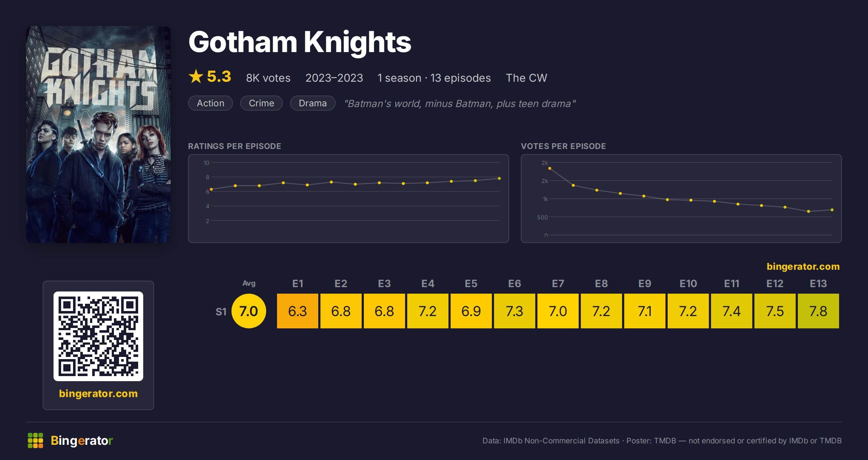Viewport: 868px width, 460px height.
Task: Click the Bingerator wordmark in the footer
Action: coord(82,440)
